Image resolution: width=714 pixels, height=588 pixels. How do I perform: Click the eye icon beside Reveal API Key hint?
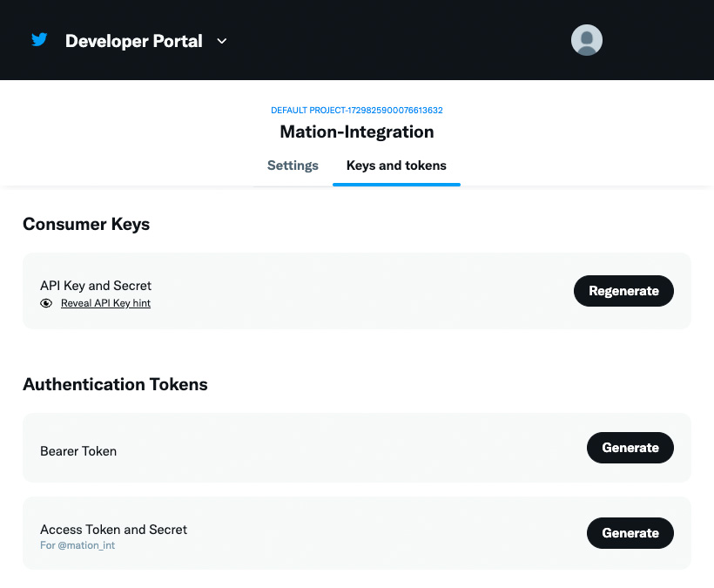[x=46, y=303]
